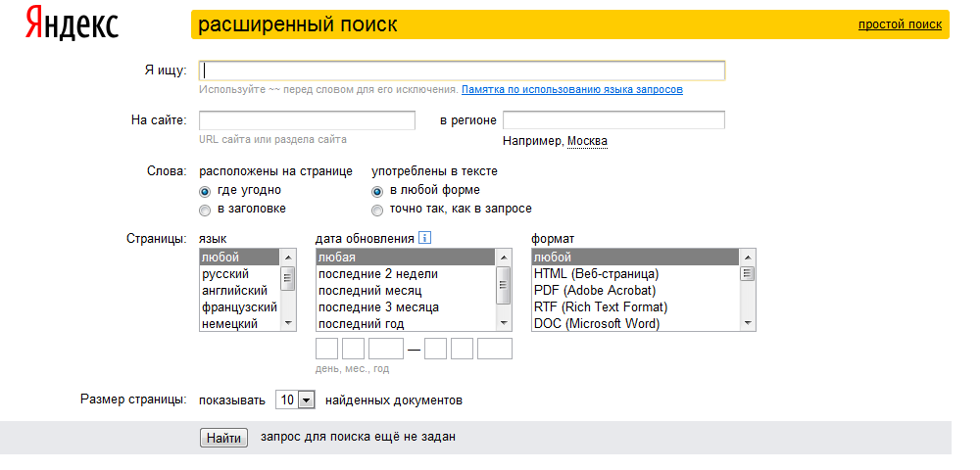Click the дата обновления list scroll-up arrow
Screen dimensions: 980x470
pos(504,257)
